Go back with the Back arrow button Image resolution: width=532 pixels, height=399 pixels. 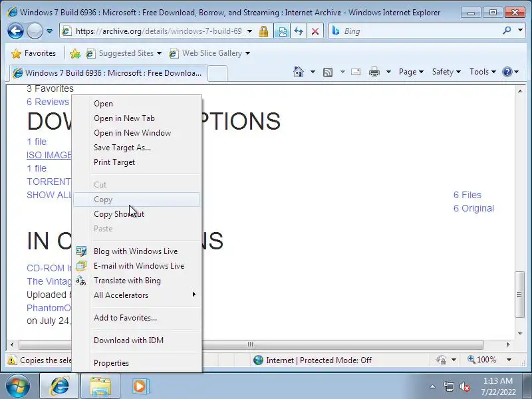pyautogui.click(x=15, y=31)
